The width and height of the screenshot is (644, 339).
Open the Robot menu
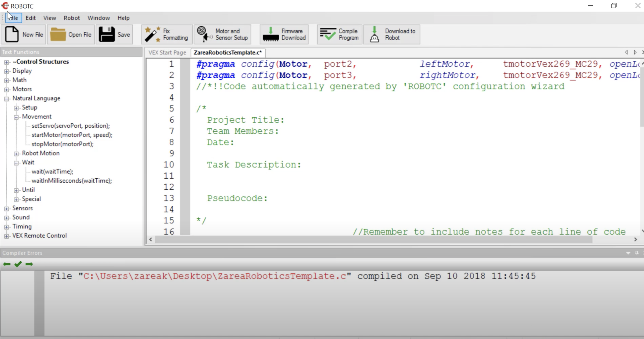[x=72, y=18]
